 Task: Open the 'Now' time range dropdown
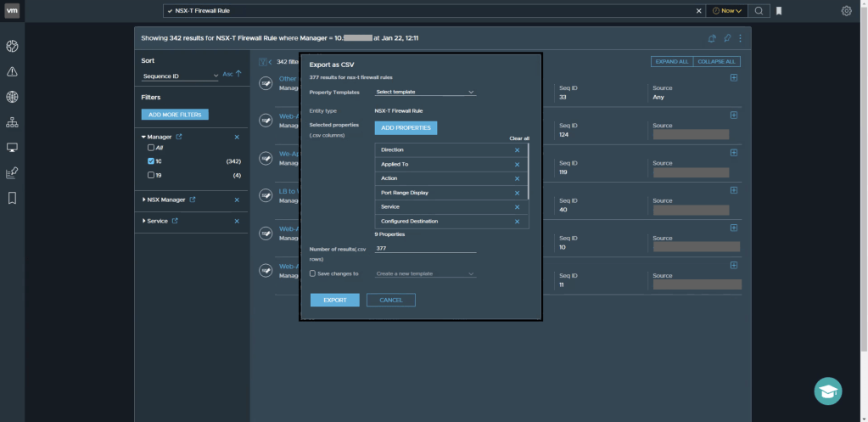(x=727, y=11)
